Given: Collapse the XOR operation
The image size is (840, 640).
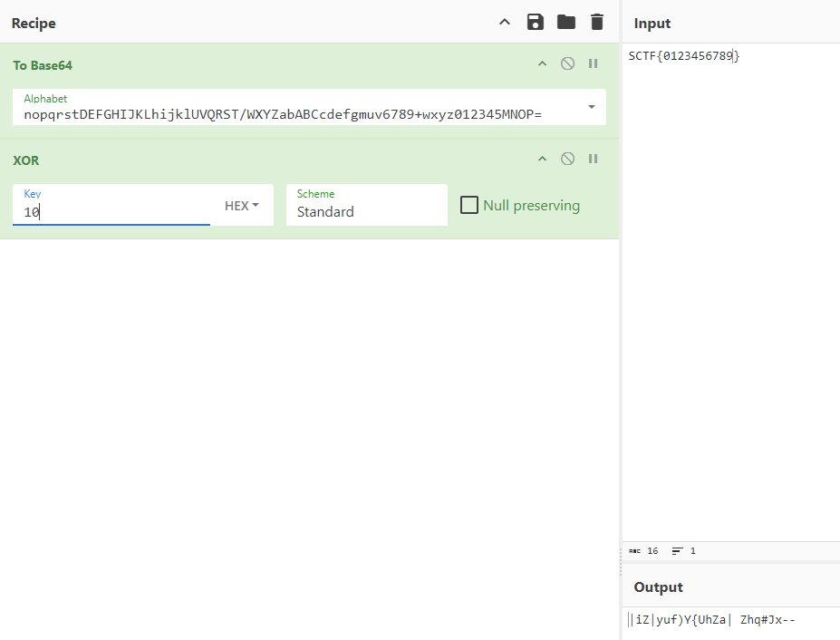Looking at the screenshot, I should click(543, 159).
